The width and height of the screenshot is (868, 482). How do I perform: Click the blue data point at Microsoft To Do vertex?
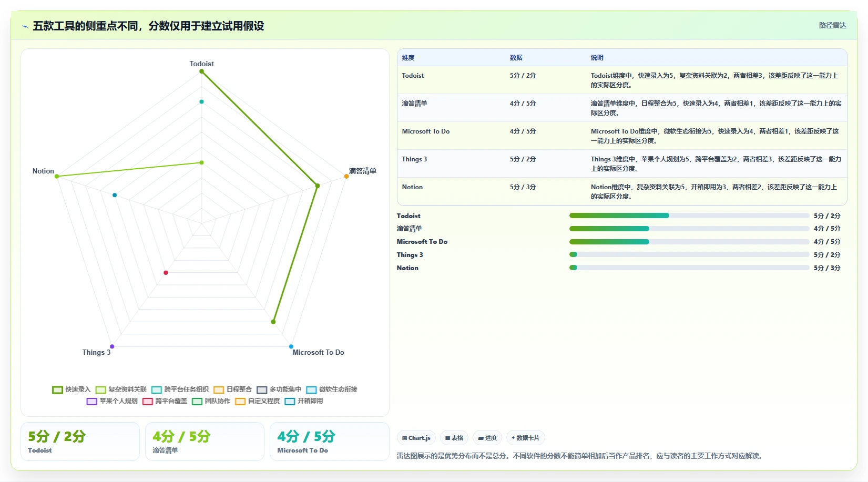pos(291,346)
